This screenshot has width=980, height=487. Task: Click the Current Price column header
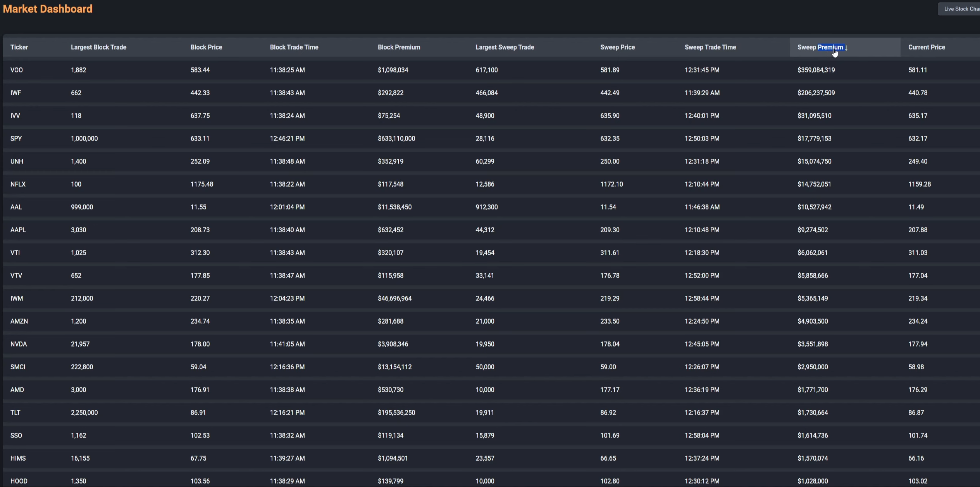pos(926,47)
